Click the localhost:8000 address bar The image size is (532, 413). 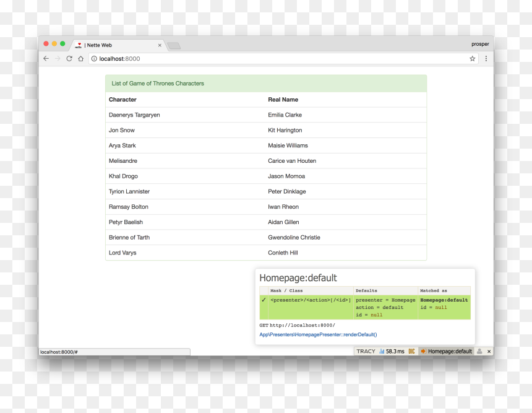point(283,58)
